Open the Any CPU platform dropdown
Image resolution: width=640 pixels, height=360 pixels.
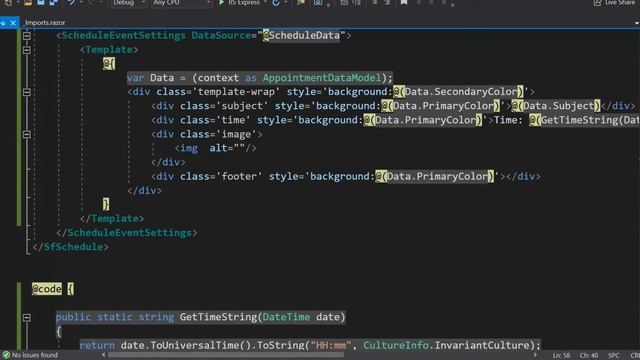tap(181, 2)
